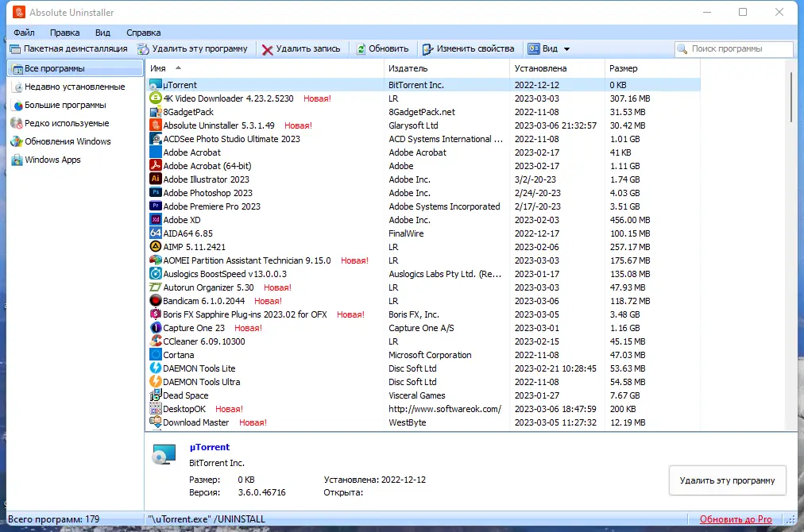Screen dimensions: 804x532
Task: Click the AOMEI Partition Assistant icon
Action: pos(156,260)
